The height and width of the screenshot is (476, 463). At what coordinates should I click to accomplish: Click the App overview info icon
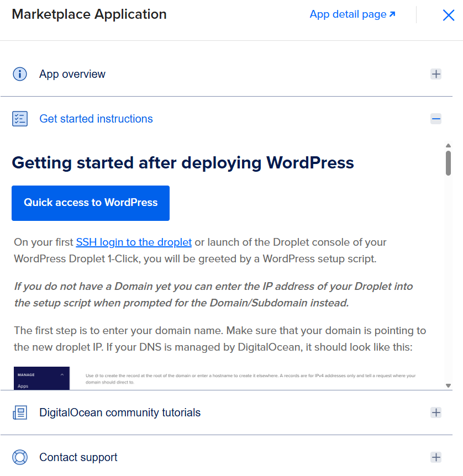(x=20, y=74)
